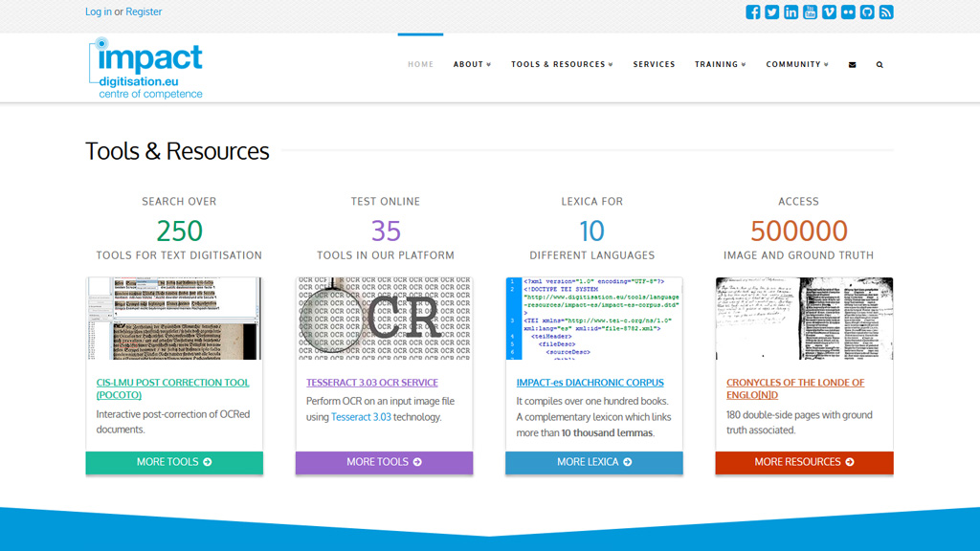Expand the Training dropdown menu
This screenshot has height=551, width=980.
721,64
